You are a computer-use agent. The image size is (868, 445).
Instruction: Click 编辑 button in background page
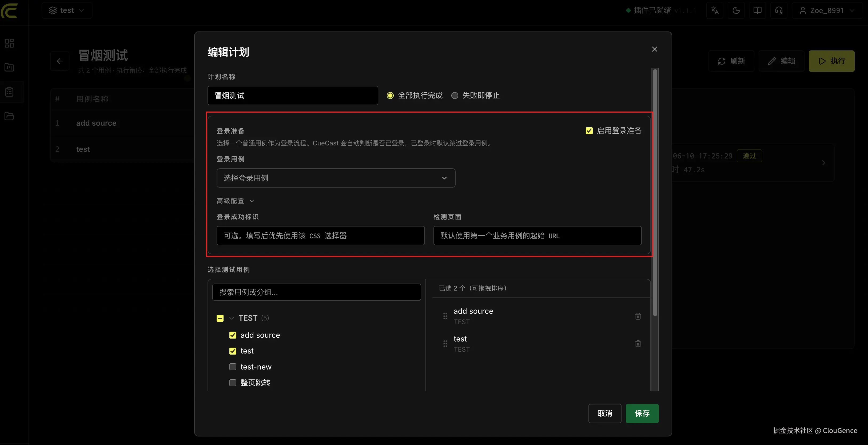tap(781, 61)
